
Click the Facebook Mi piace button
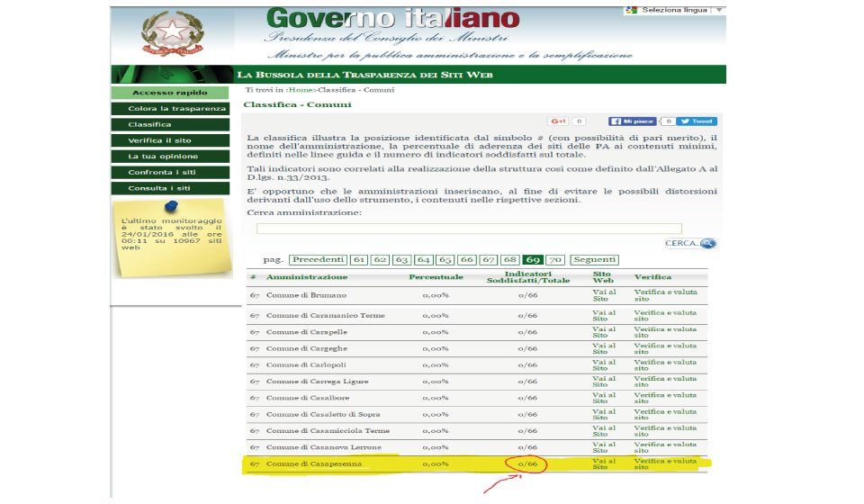point(632,121)
